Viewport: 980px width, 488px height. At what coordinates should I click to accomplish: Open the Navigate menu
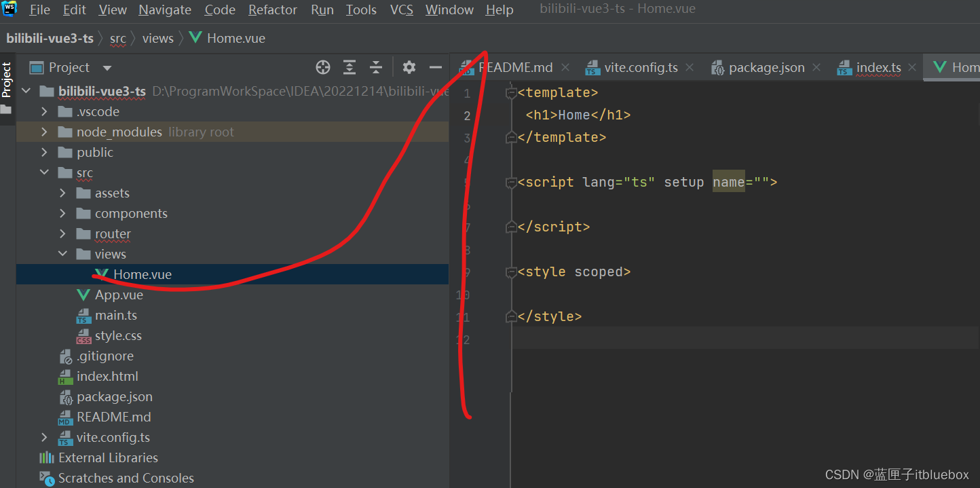point(165,10)
